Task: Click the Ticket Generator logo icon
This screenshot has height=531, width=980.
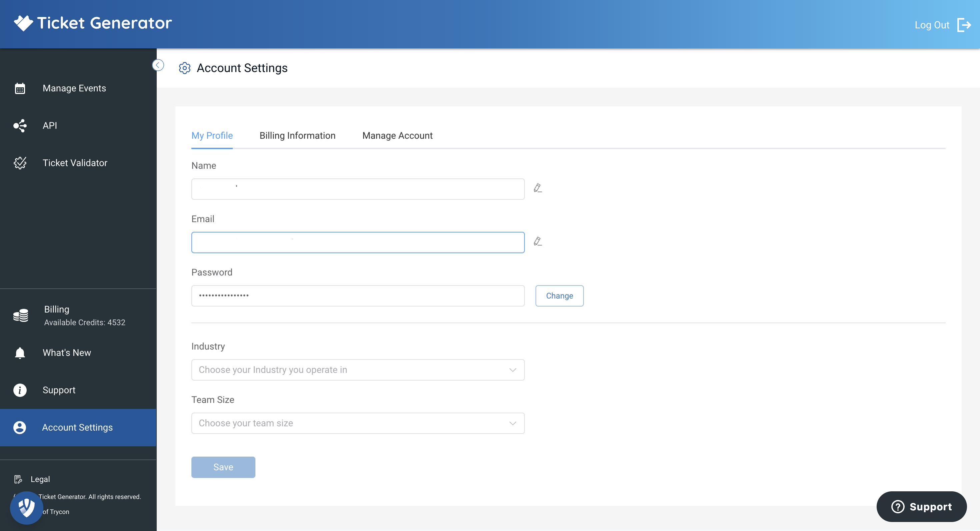Action: (x=23, y=23)
